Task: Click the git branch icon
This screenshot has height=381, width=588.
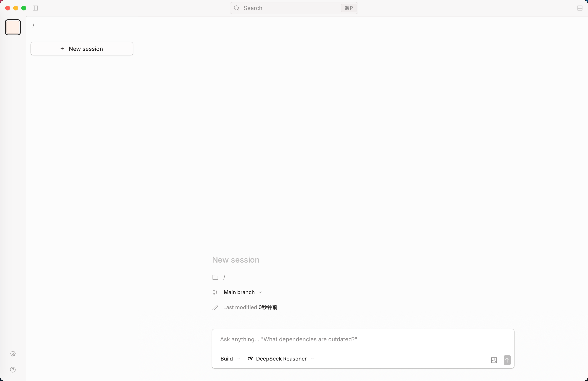Action: point(215,292)
